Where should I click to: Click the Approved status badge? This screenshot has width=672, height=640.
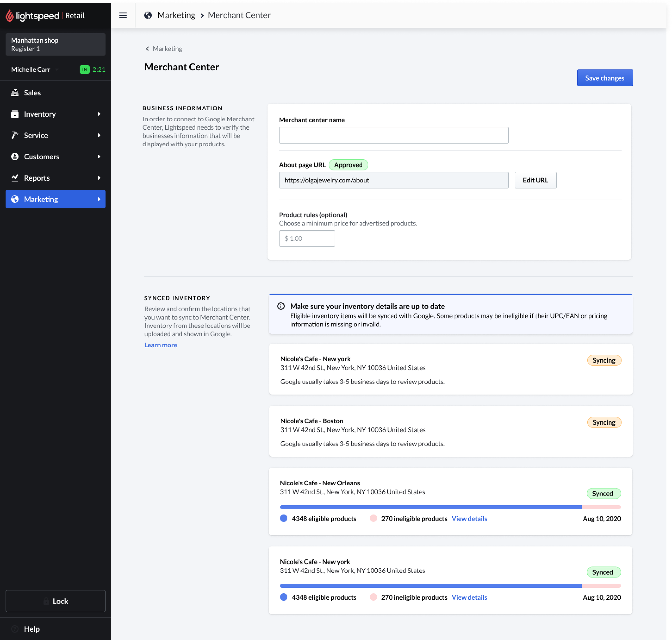click(348, 165)
